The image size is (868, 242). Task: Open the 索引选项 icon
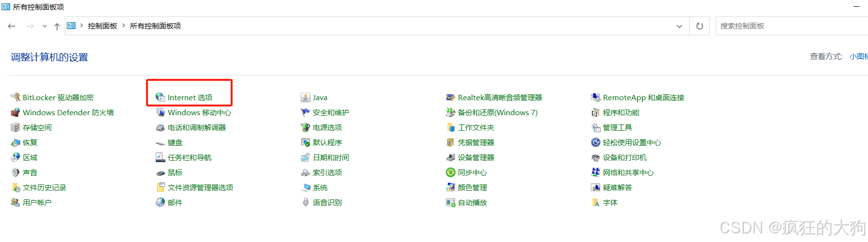coord(306,172)
